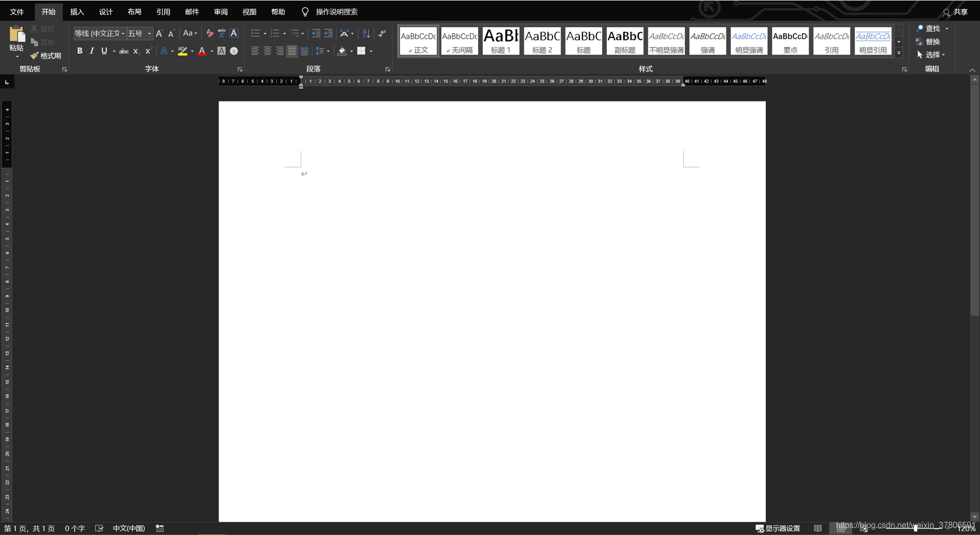Open the Aa change case dropdown

[x=190, y=33]
